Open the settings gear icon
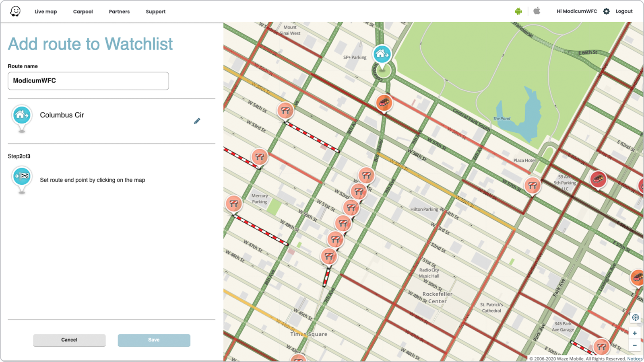This screenshot has height=362, width=644. (x=606, y=11)
